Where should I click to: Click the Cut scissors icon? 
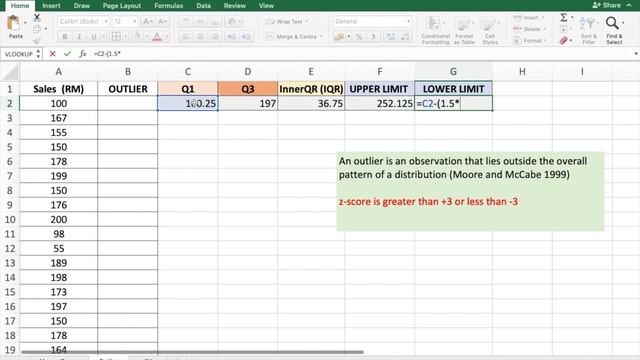point(37,18)
